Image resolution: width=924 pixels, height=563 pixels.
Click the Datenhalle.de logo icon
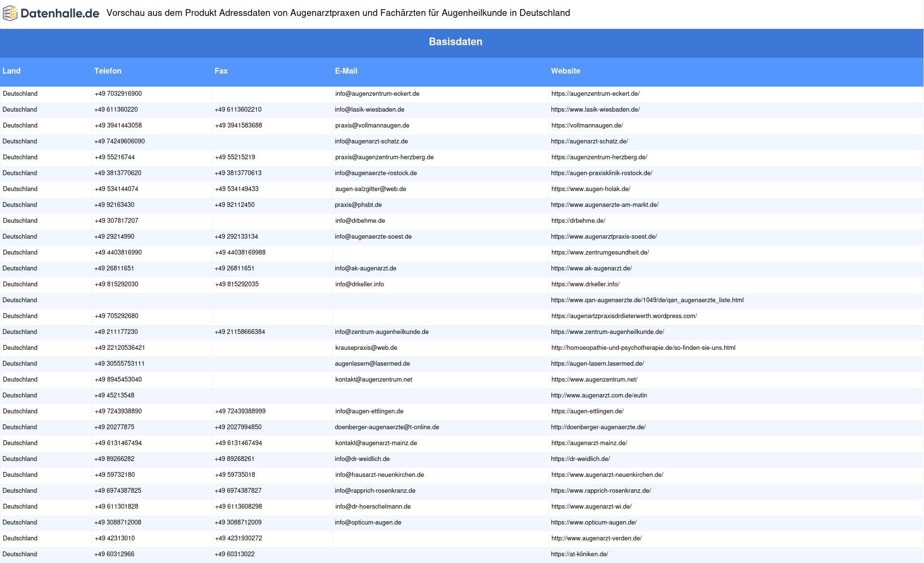10,13
